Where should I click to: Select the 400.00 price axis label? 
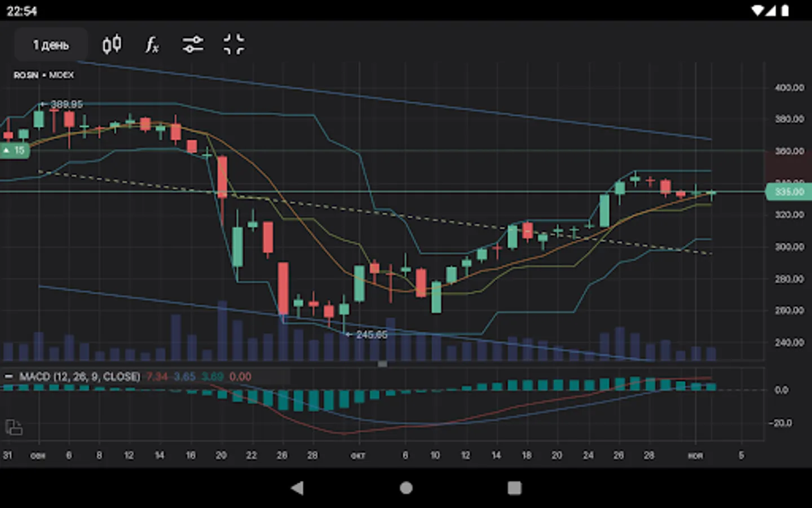tap(789, 87)
